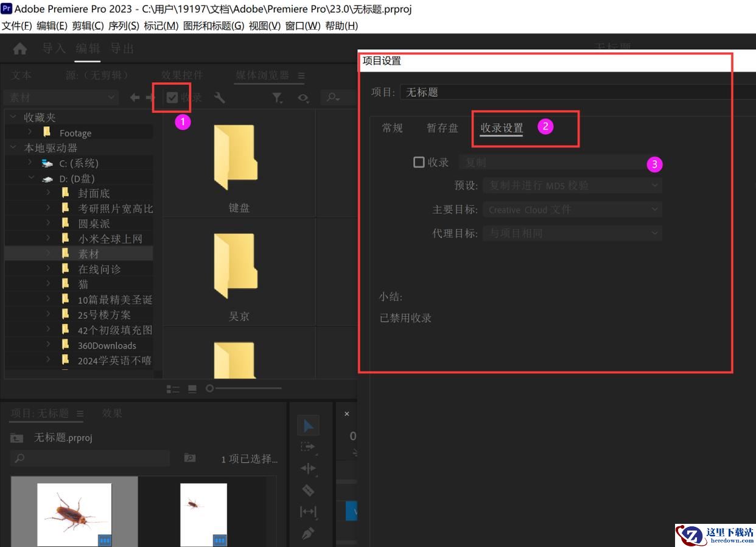Enable the 收录 checkbox in project settings

[x=419, y=162]
